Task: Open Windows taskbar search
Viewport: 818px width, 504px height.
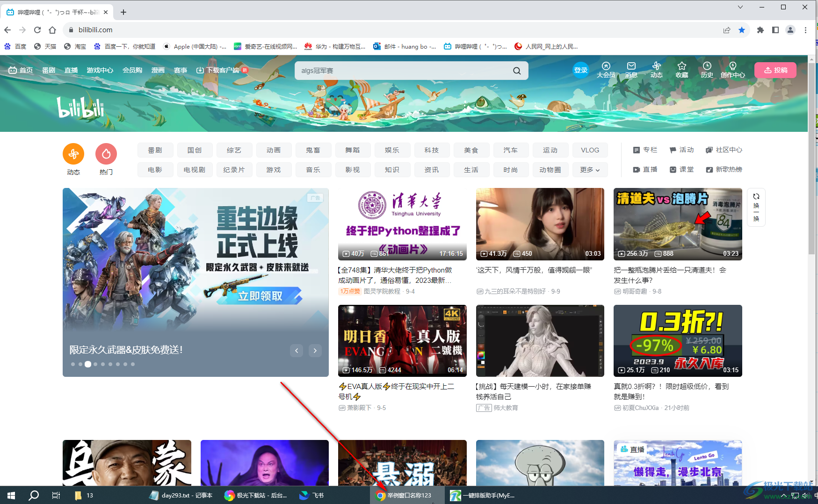Action: pyautogui.click(x=34, y=495)
